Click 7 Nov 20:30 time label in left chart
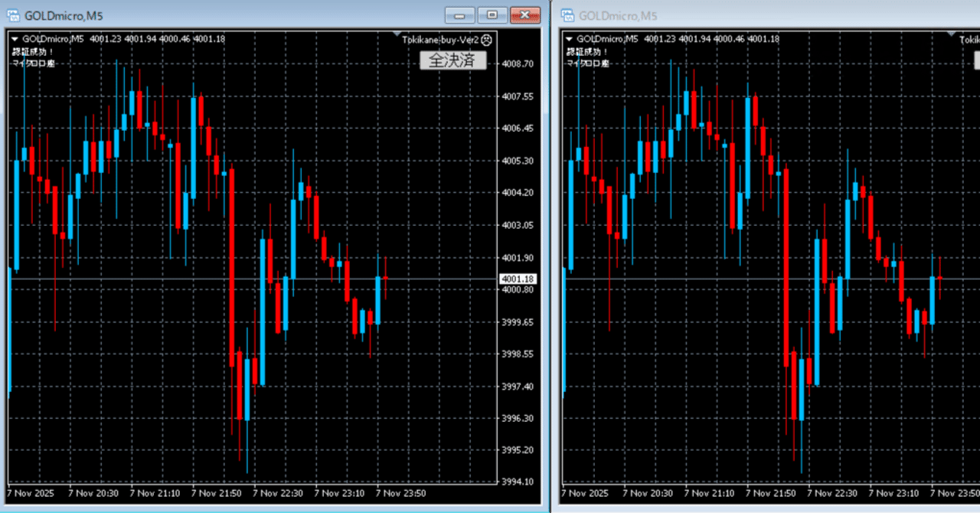 point(93,494)
